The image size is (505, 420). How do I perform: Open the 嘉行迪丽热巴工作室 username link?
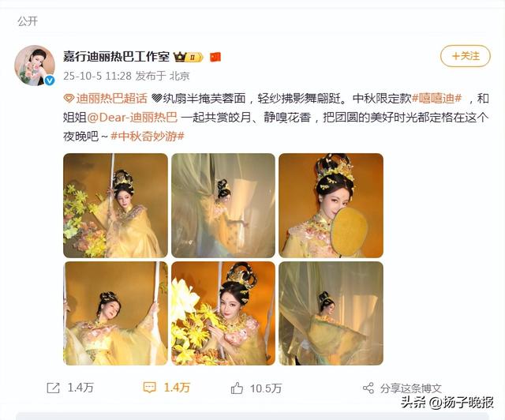point(116,57)
